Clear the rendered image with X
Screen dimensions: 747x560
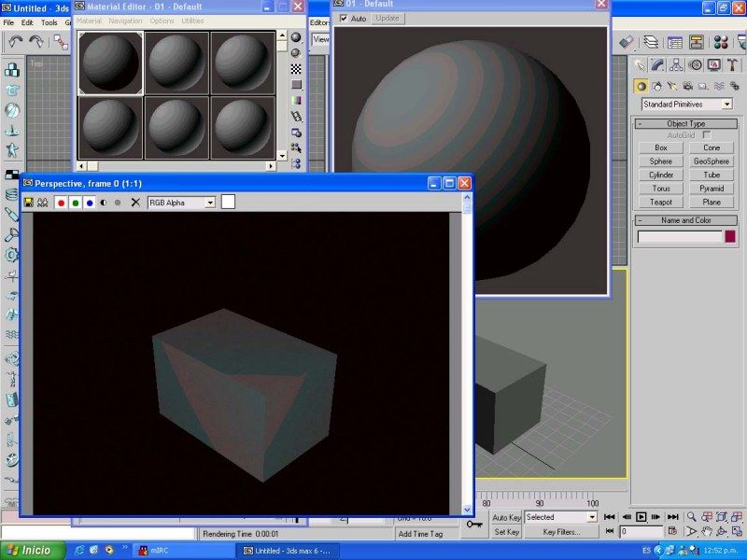[135, 203]
